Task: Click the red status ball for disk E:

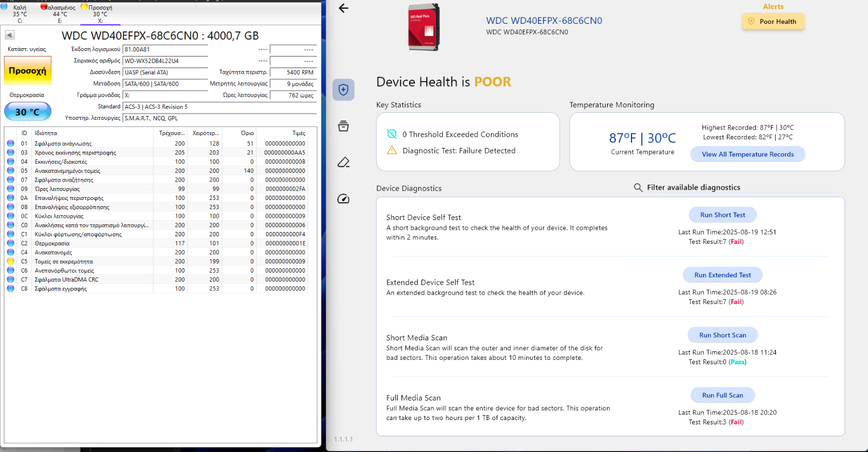Action: pos(44,7)
